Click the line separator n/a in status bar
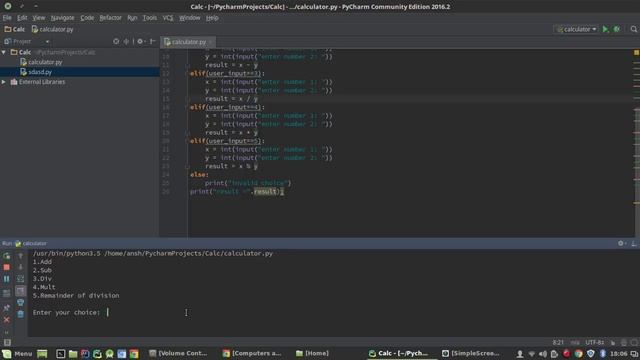 point(575,342)
